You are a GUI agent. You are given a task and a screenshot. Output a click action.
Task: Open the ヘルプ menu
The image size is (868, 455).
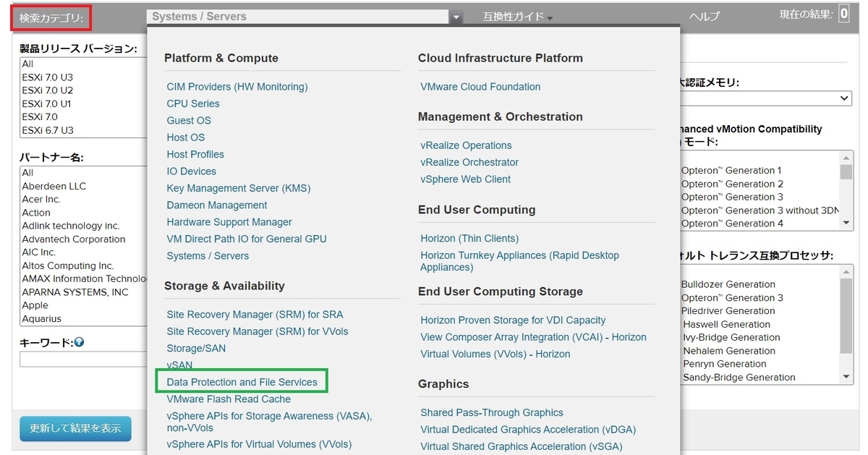pyautogui.click(x=705, y=17)
